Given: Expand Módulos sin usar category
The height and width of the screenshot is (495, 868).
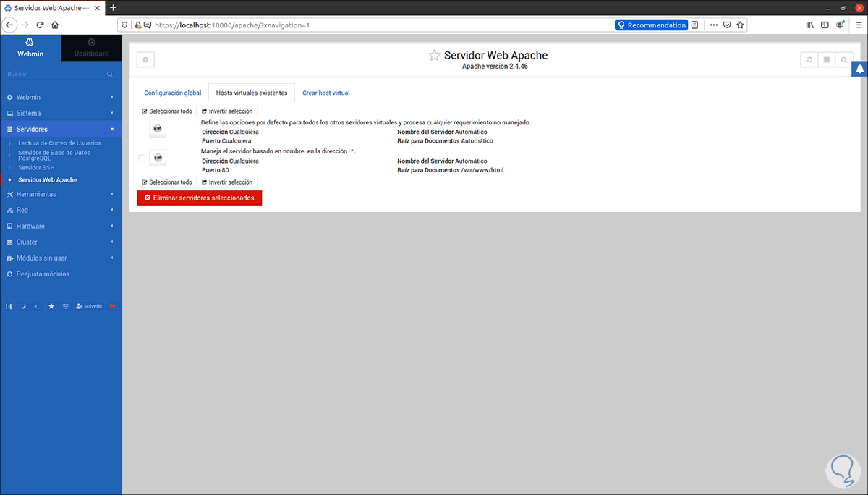Looking at the screenshot, I should [61, 258].
